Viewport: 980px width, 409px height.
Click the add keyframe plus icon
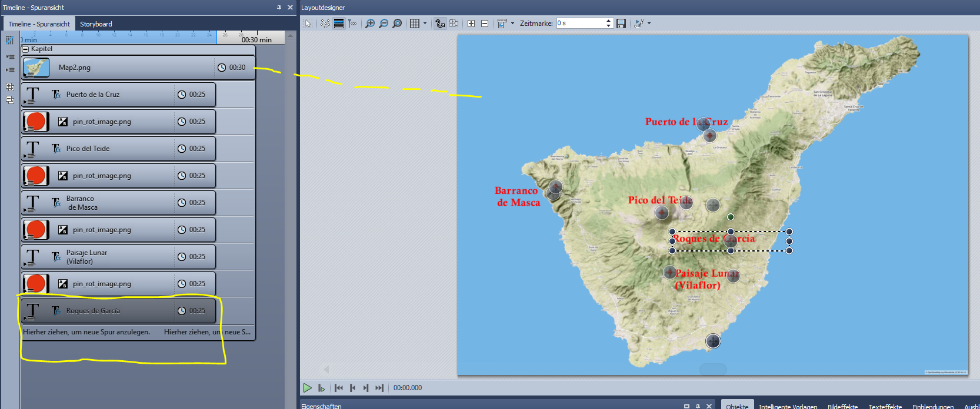click(x=471, y=24)
